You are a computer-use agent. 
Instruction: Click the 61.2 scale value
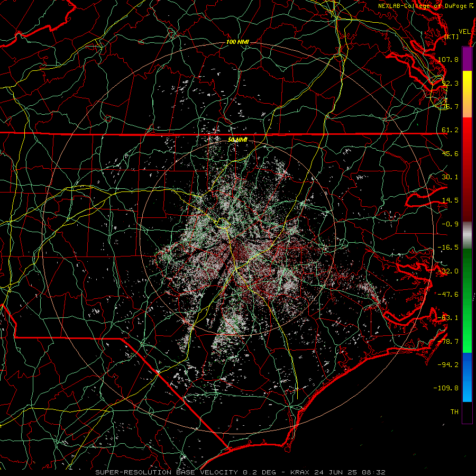click(450, 130)
